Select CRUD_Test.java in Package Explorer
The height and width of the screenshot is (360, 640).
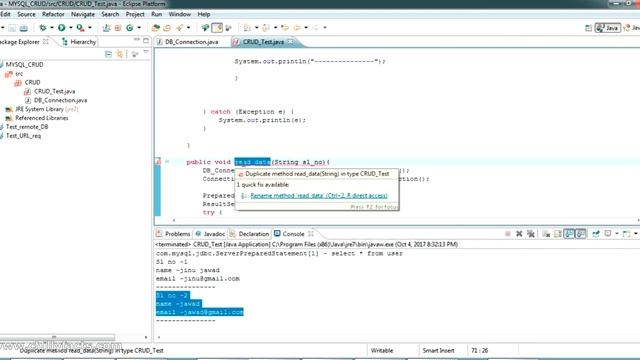coord(54,91)
